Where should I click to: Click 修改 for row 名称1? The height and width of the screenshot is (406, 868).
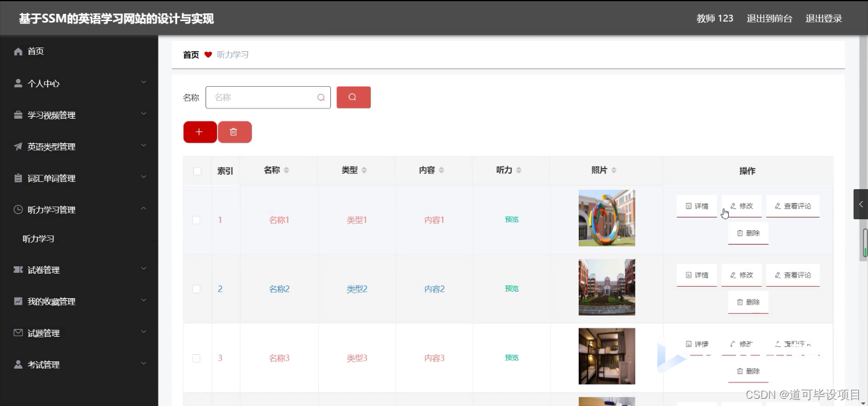pyautogui.click(x=741, y=206)
